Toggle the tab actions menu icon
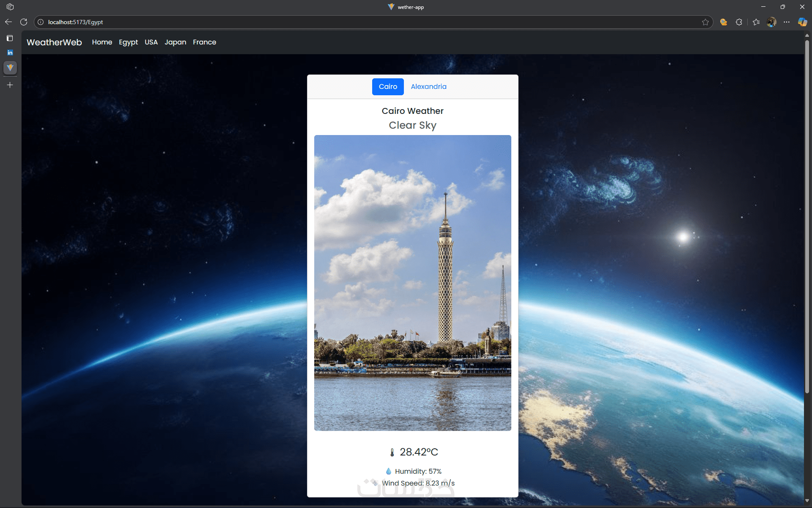 pyautogui.click(x=10, y=38)
